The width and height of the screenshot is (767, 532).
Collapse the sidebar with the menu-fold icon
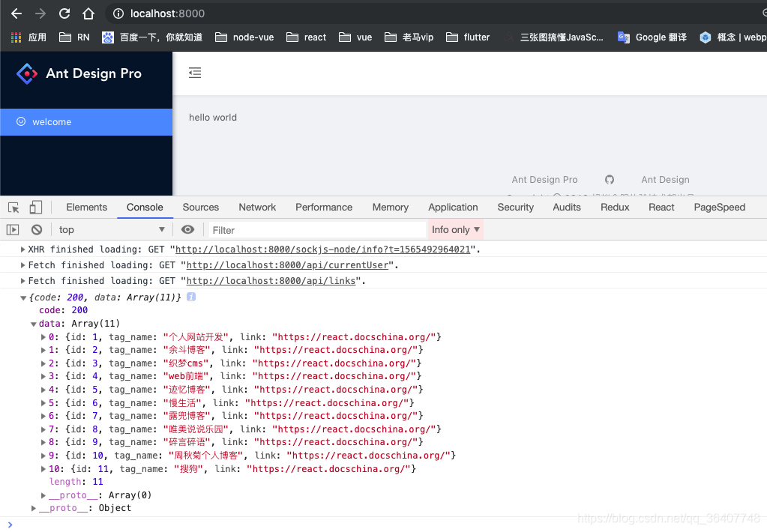click(x=195, y=73)
